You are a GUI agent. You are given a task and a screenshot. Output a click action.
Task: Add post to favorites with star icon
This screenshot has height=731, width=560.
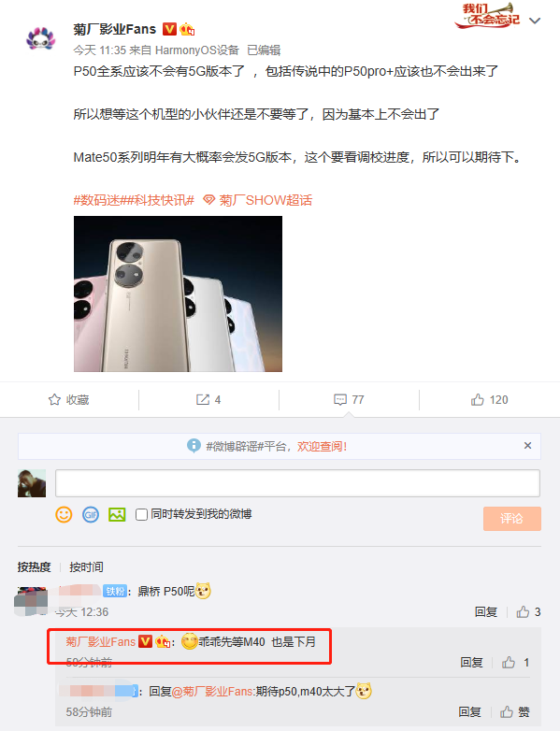[x=68, y=399]
